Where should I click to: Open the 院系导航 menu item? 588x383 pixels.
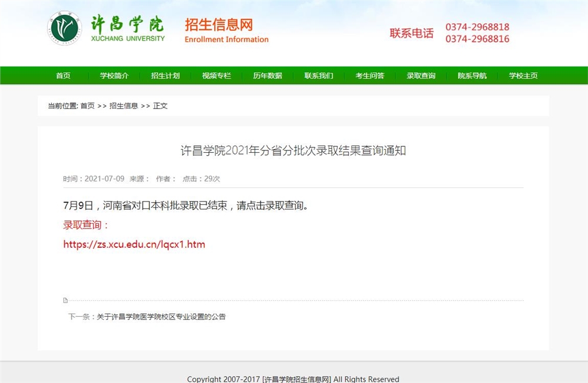472,76
